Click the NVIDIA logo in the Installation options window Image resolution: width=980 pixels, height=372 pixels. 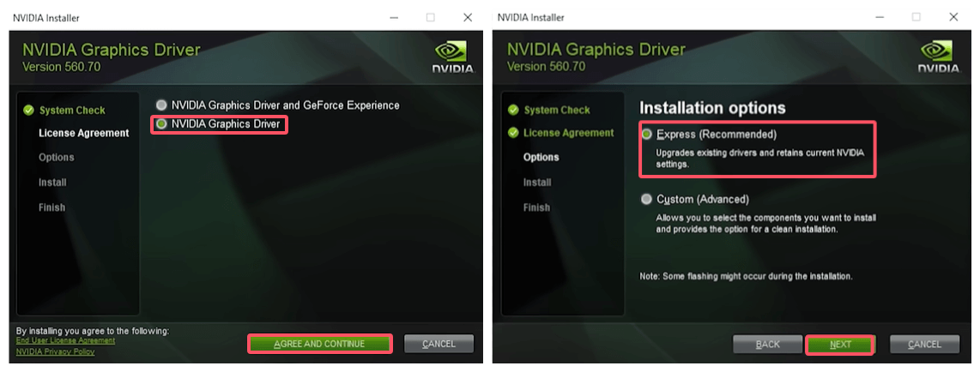[936, 57]
